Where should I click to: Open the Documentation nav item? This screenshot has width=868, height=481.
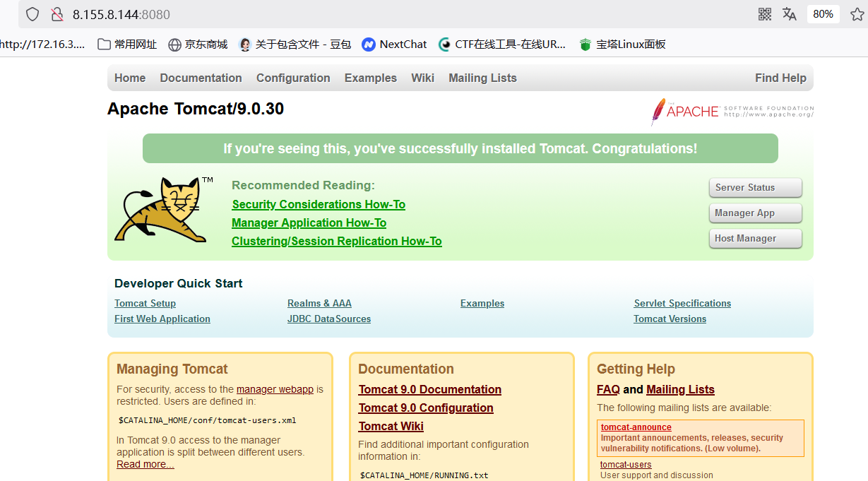coord(201,78)
